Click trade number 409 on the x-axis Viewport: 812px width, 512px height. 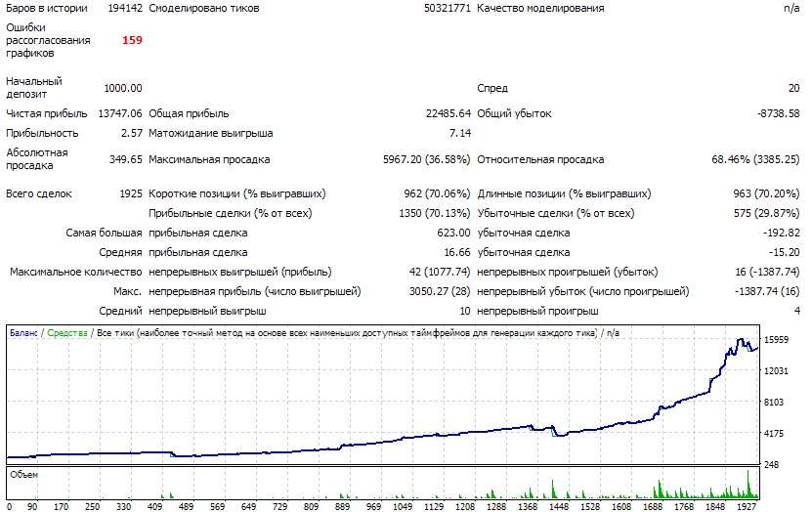[154, 507]
